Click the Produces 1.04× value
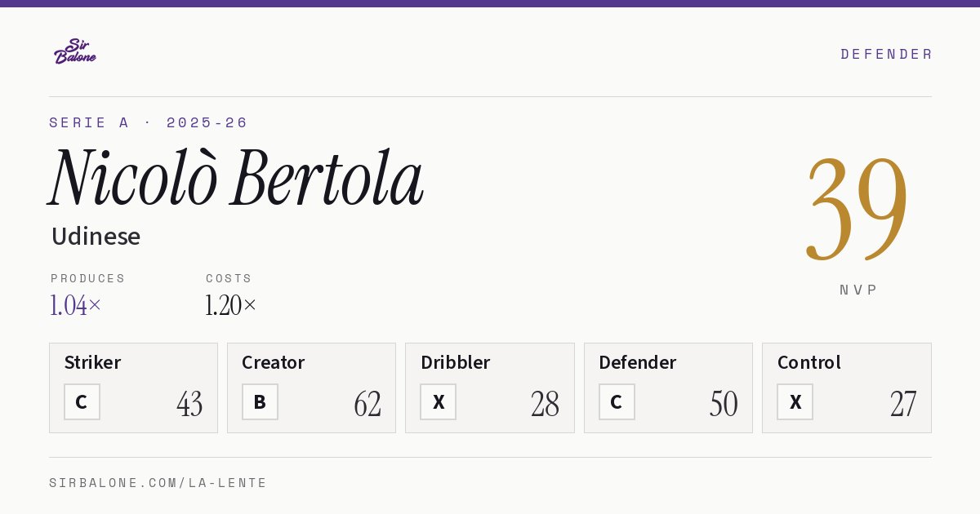The width and height of the screenshot is (980, 514). point(76,305)
